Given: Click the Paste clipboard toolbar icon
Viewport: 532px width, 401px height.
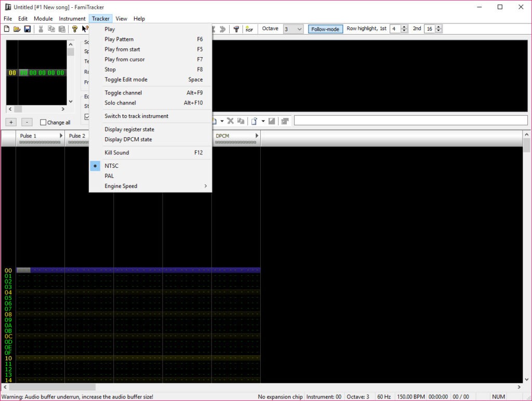Looking at the screenshot, I should click(62, 29).
